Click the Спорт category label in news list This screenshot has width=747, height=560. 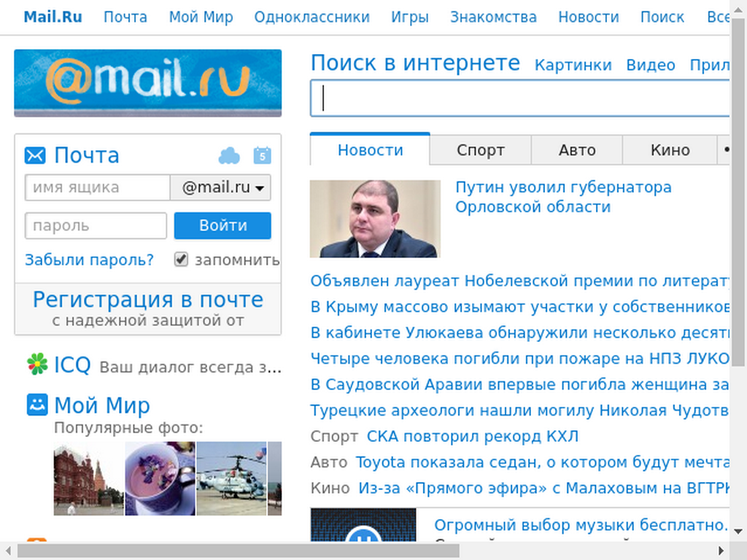click(334, 436)
